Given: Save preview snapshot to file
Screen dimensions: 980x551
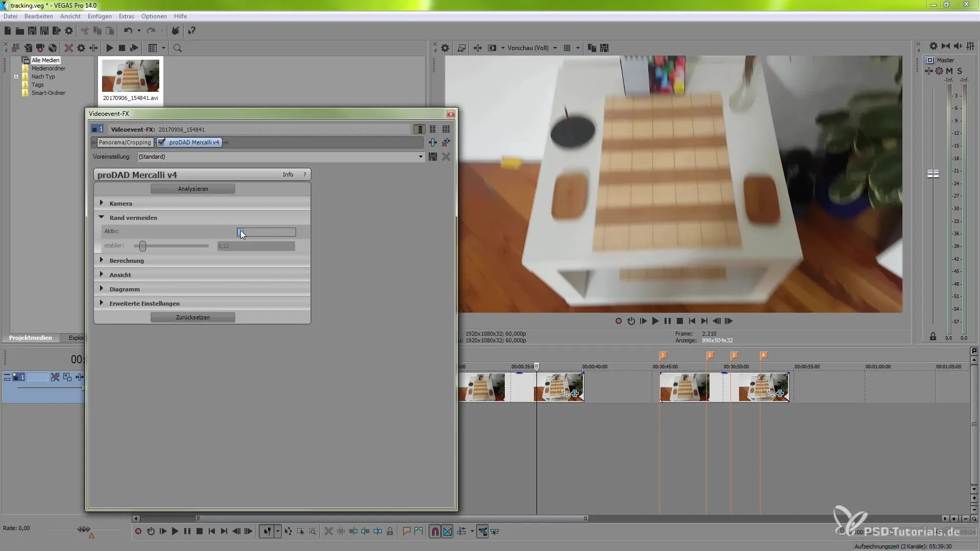Looking at the screenshot, I should (x=604, y=48).
